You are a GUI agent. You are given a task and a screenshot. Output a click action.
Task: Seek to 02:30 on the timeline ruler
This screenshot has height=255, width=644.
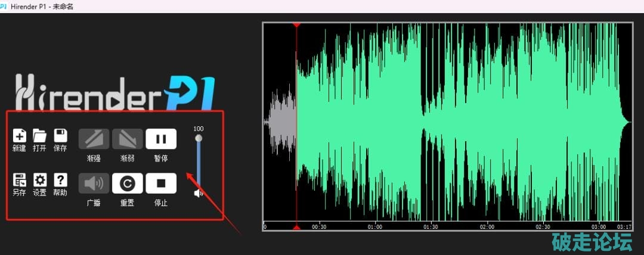(543, 227)
